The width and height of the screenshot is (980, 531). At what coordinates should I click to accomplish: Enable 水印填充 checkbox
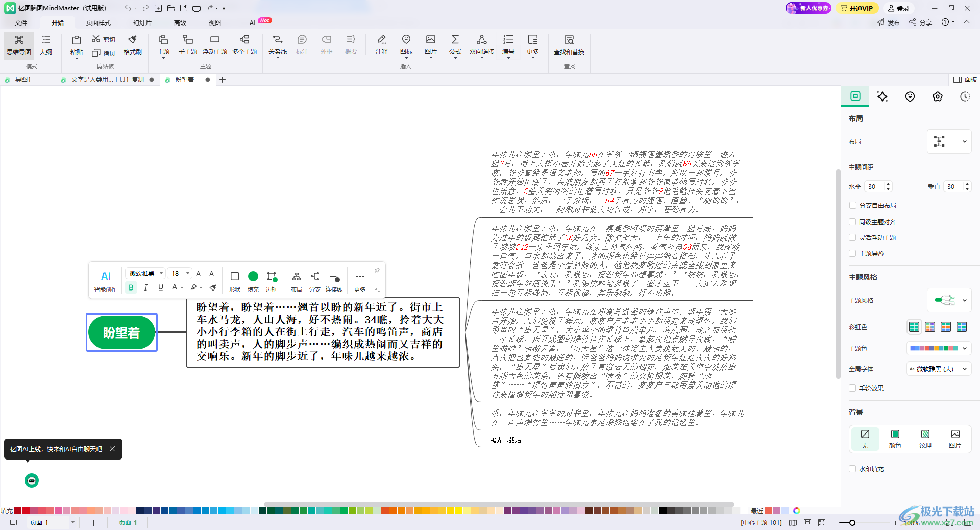(852, 469)
